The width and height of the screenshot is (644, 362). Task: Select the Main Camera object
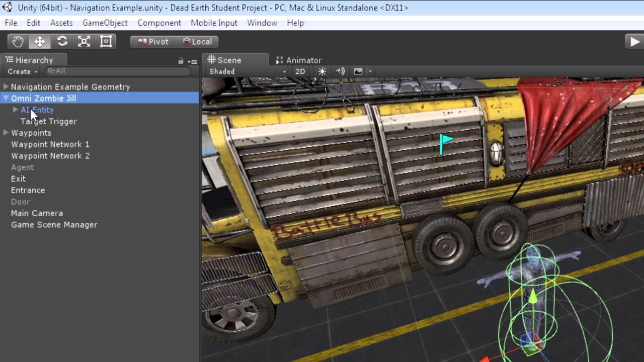point(37,213)
